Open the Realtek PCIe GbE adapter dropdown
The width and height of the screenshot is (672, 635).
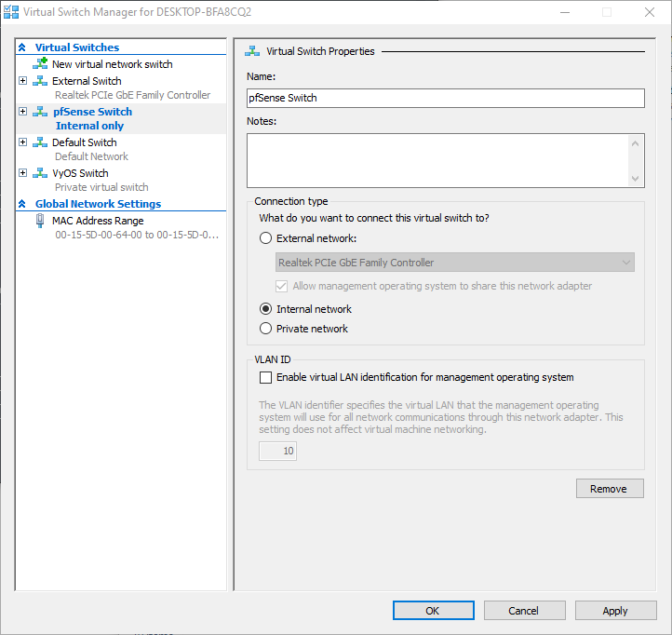click(x=455, y=263)
